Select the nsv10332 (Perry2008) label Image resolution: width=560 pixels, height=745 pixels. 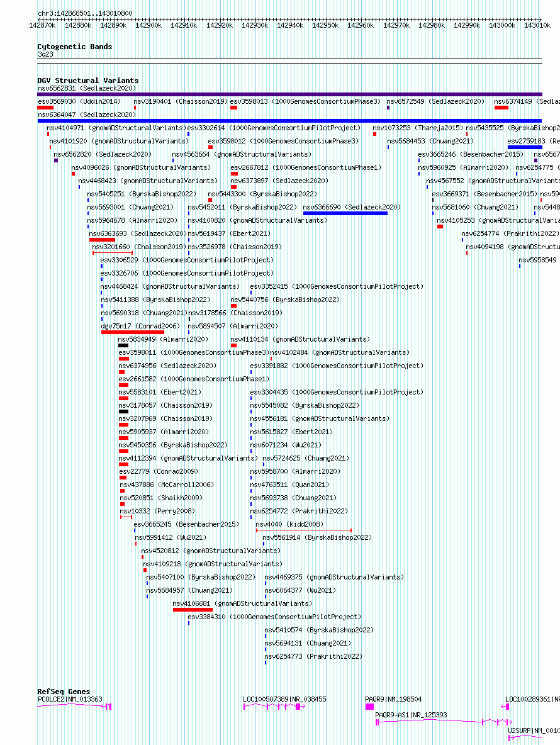click(x=158, y=511)
